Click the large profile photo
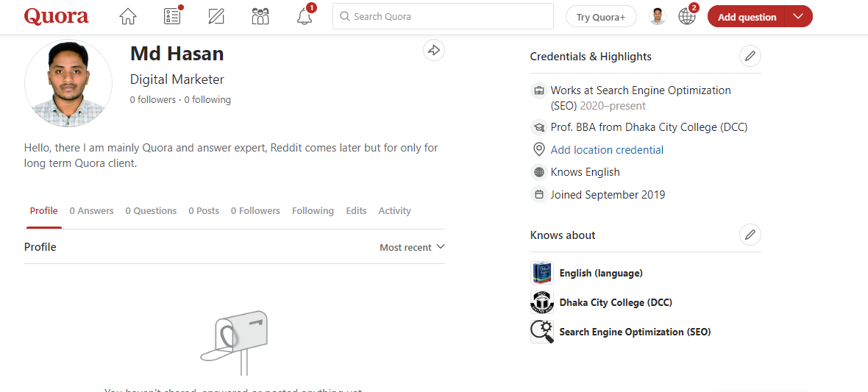Image resolution: width=868 pixels, height=392 pixels. pos(68,83)
